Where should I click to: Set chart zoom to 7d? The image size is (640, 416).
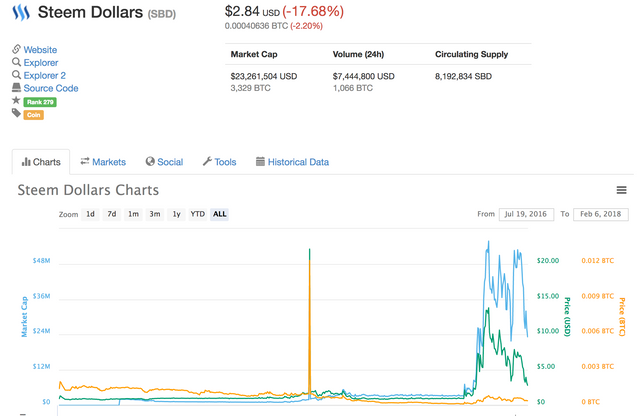tap(112, 214)
